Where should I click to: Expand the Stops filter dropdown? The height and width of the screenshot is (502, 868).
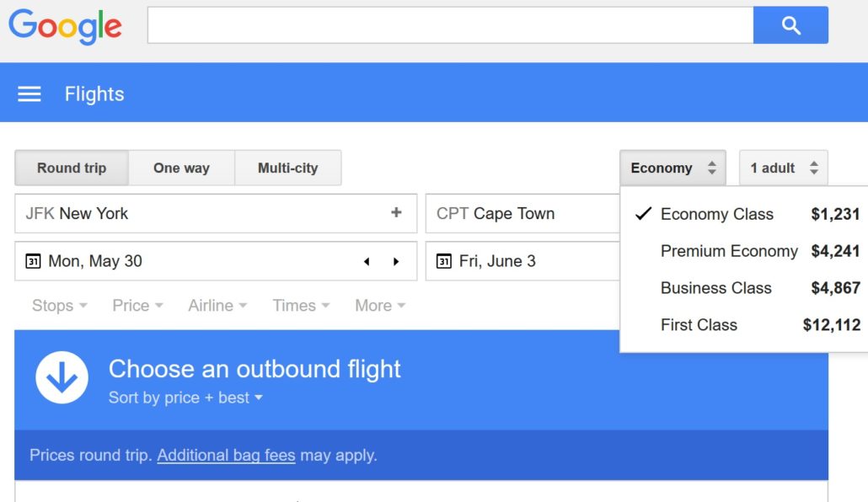tap(59, 306)
